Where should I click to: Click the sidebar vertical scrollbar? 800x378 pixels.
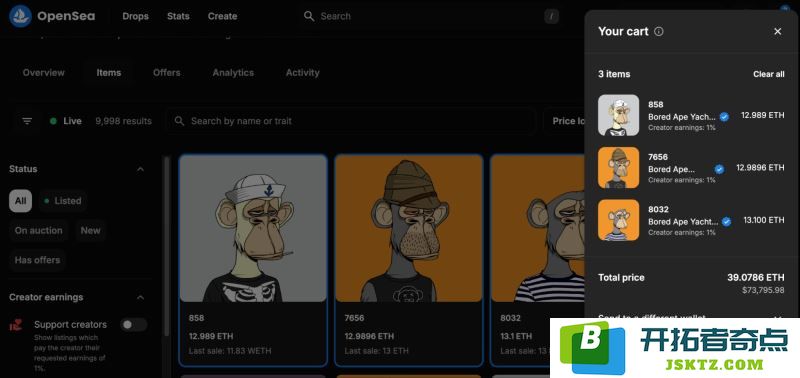(166, 245)
